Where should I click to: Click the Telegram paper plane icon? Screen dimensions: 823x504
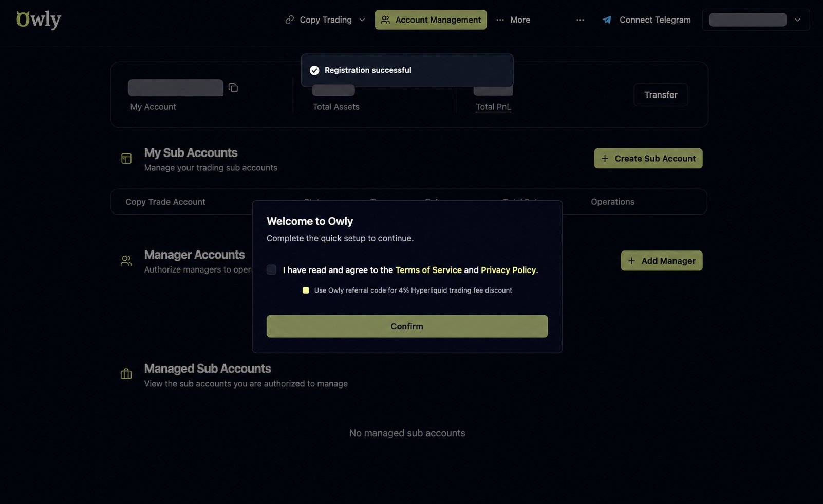[607, 20]
